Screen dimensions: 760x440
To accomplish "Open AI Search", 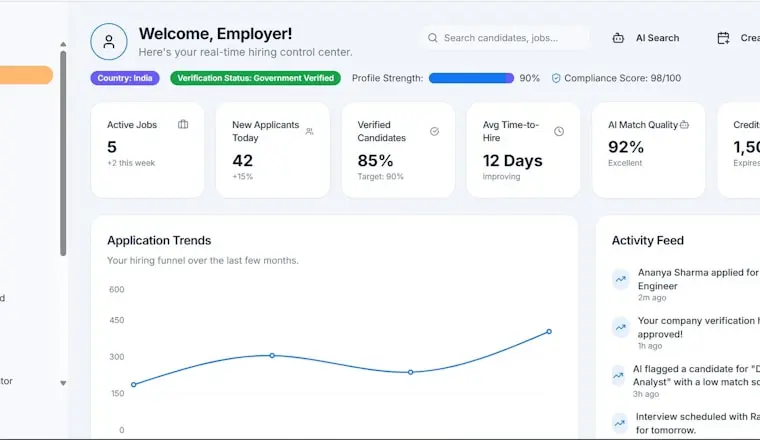I will click(646, 38).
